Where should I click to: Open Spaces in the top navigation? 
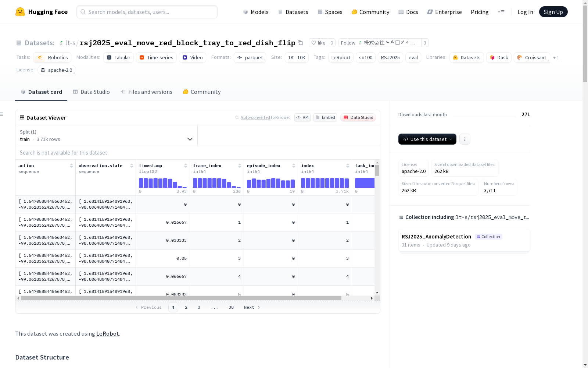pyautogui.click(x=330, y=12)
